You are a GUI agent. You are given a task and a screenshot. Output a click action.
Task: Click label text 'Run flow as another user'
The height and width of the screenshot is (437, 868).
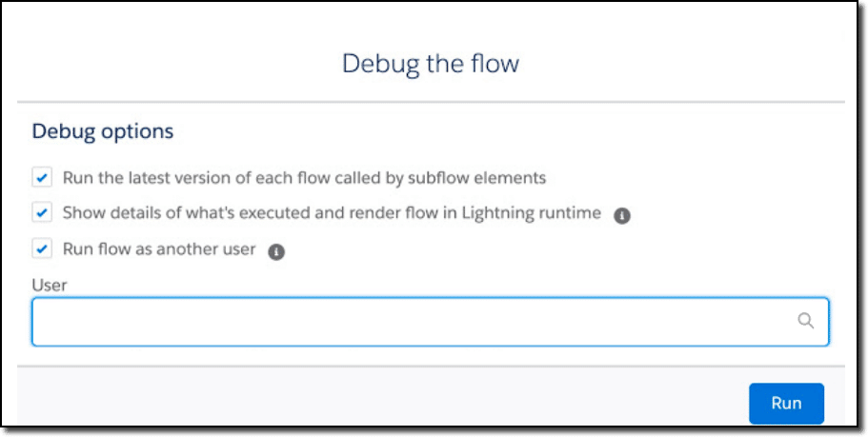[159, 248]
